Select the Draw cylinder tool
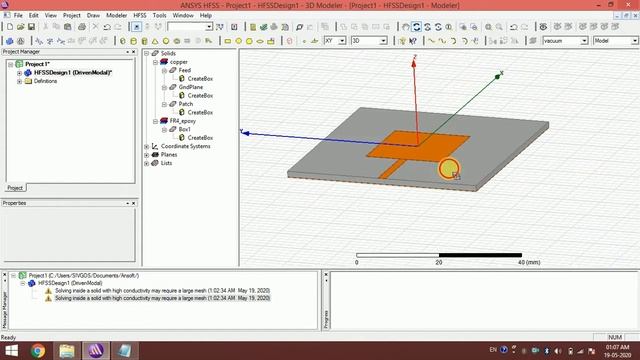 [x=133, y=41]
